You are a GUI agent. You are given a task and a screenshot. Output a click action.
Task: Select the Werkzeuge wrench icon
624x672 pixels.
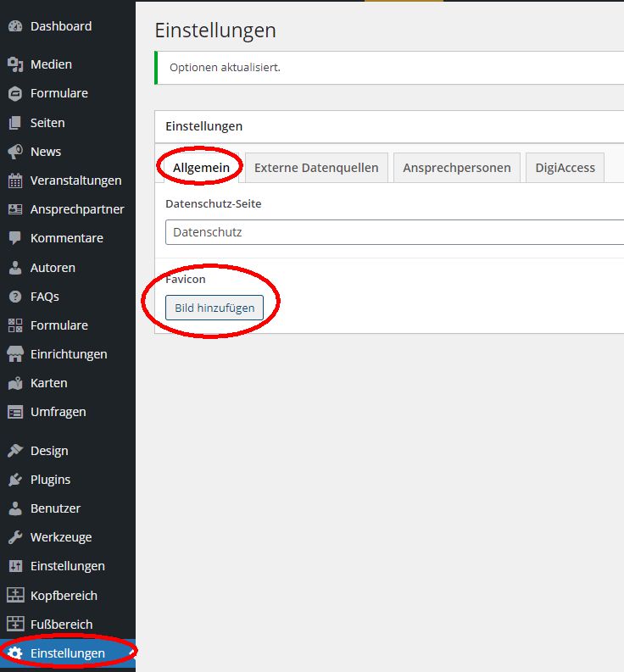[14, 537]
